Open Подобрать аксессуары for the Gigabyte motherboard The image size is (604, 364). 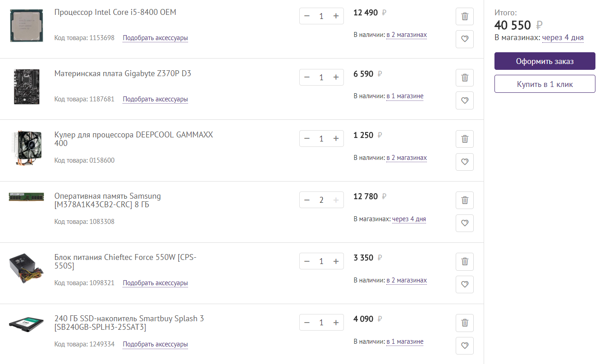pos(155,99)
